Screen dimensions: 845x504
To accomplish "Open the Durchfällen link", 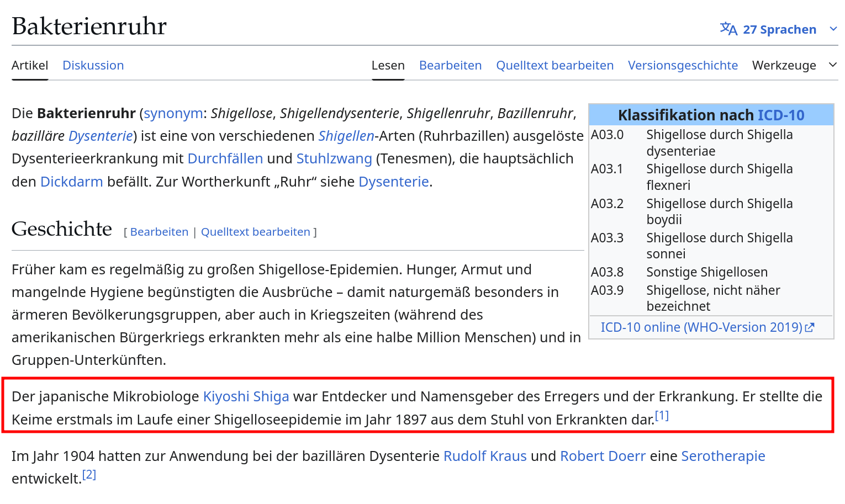I will tap(225, 158).
